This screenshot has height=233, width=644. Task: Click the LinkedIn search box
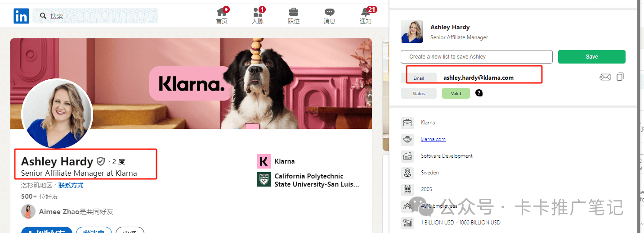point(95,16)
